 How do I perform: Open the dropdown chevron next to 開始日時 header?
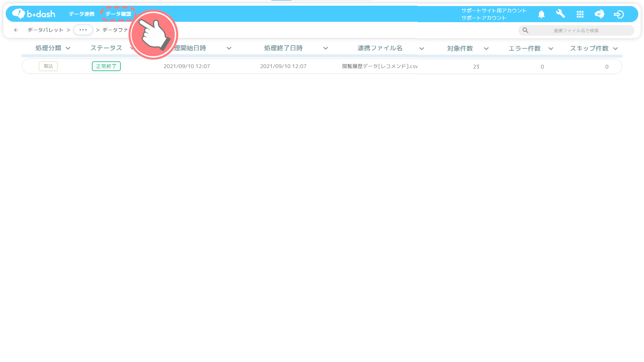(229, 48)
